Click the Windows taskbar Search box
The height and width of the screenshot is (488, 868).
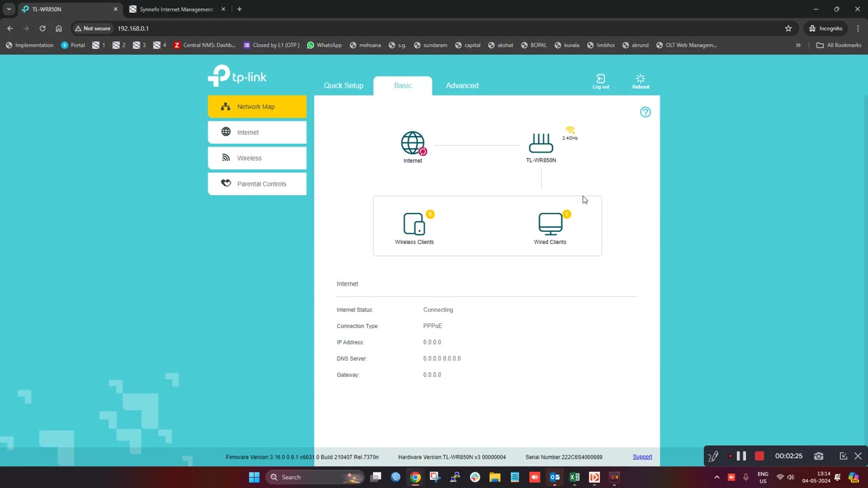tap(315, 477)
